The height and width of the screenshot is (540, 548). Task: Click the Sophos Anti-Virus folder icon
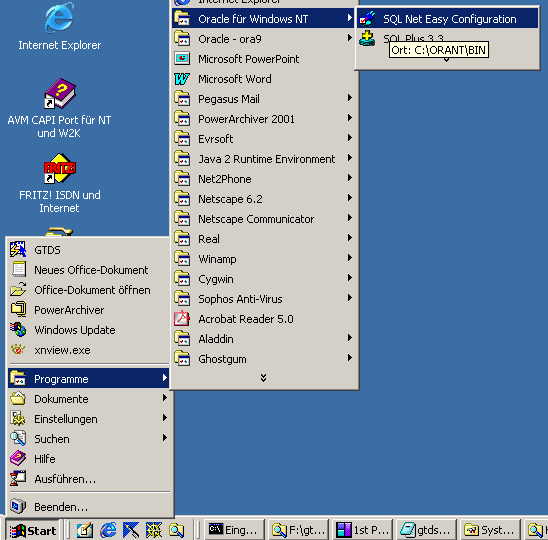pyautogui.click(x=182, y=298)
